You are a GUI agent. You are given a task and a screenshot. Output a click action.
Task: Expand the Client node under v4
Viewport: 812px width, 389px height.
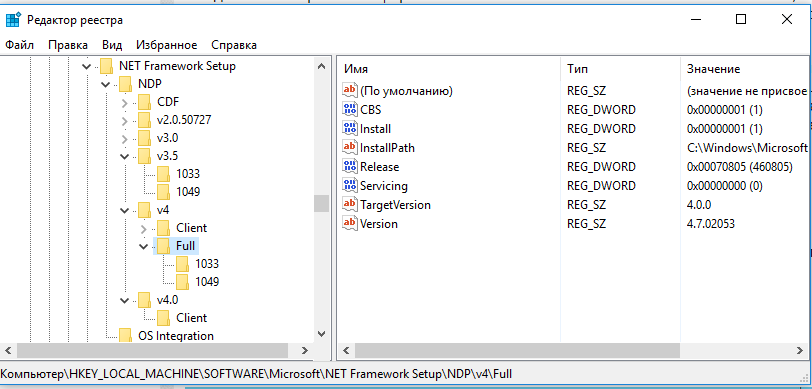143,228
